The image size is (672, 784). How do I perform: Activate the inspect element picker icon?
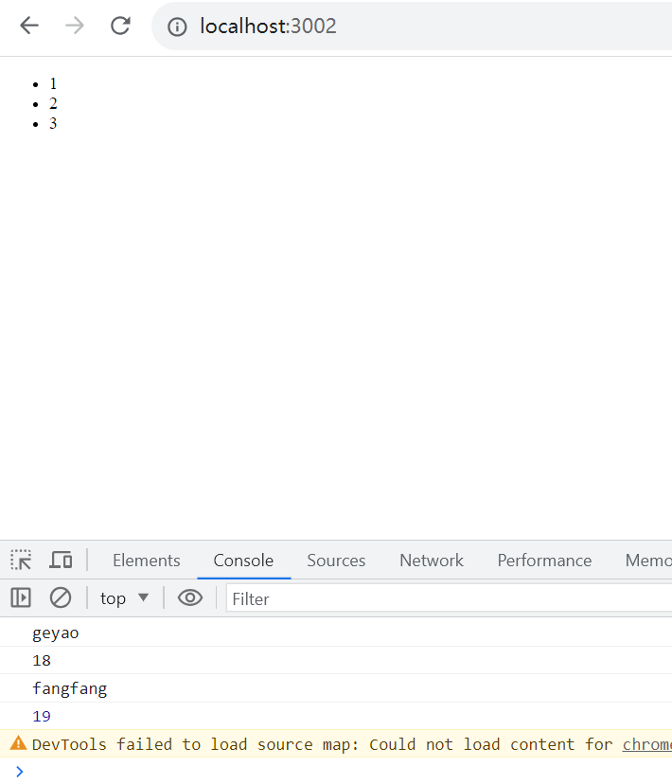(21, 560)
